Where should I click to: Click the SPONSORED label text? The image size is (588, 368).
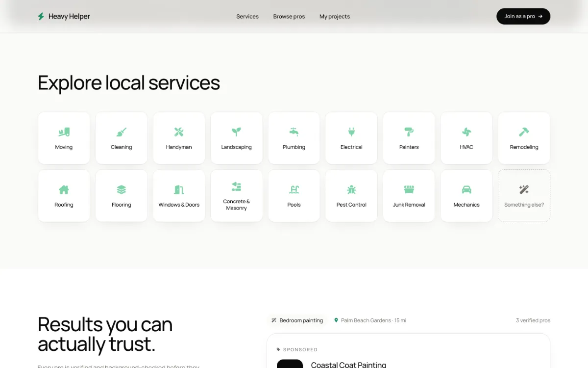click(300, 350)
